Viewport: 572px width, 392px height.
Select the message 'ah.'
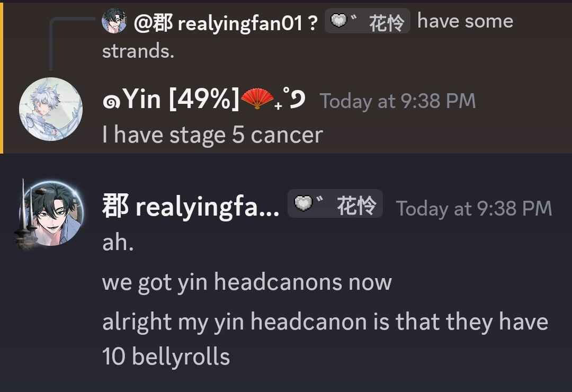(118, 242)
